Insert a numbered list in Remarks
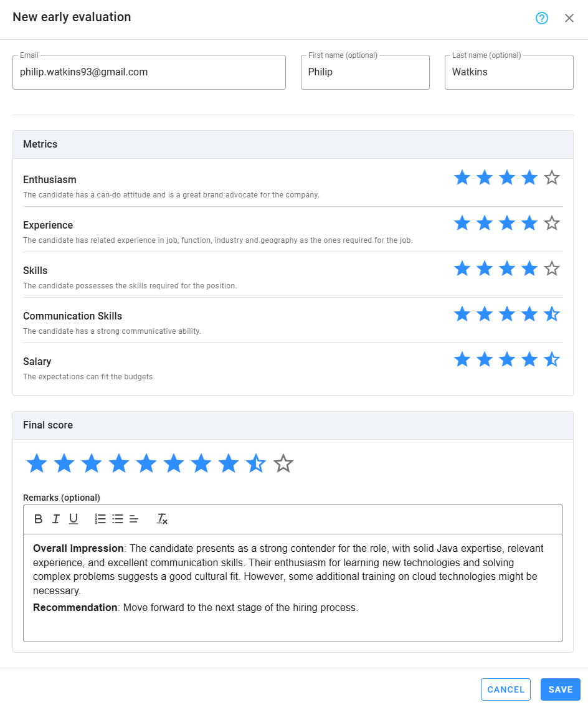Screen dimensions: 588x710 point(100,518)
